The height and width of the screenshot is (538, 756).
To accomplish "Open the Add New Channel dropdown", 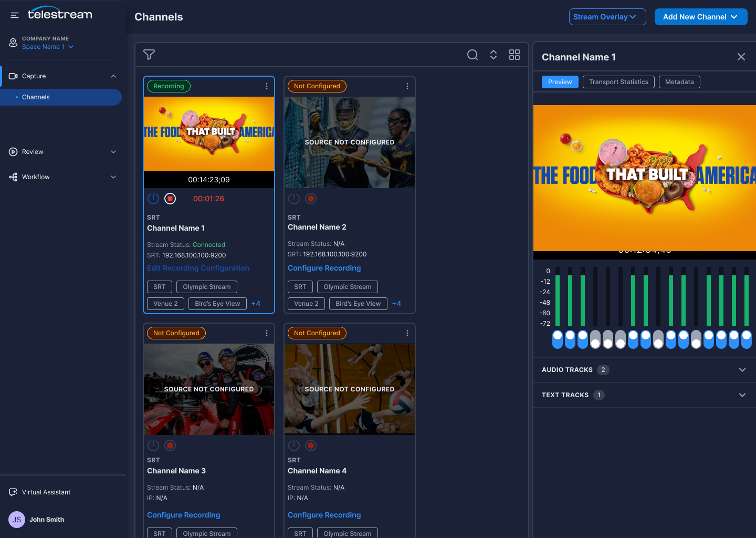I will coord(701,17).
